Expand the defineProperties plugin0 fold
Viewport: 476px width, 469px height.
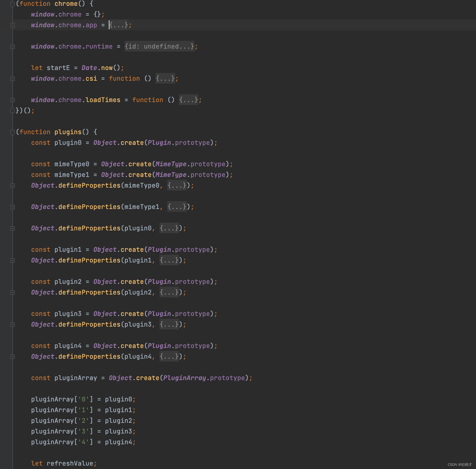tap(13, 229)
